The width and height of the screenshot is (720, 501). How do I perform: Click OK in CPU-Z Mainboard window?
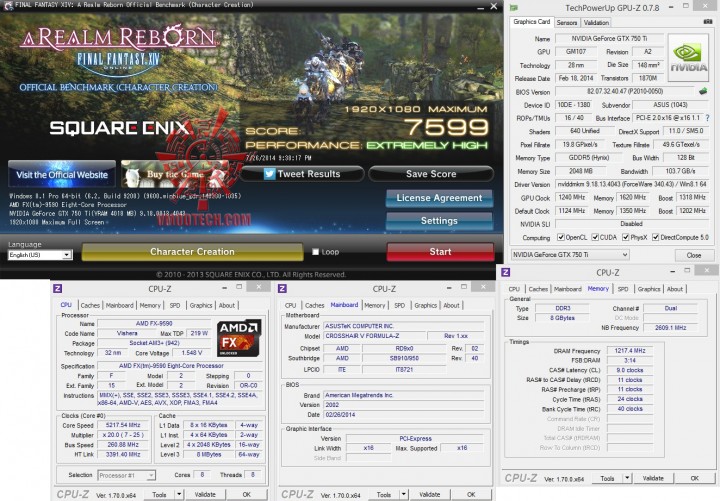(471, 495)
